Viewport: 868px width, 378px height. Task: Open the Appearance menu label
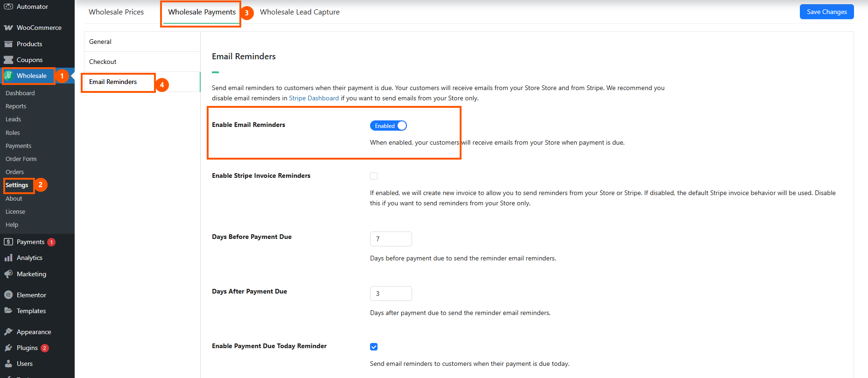[34, 332]
